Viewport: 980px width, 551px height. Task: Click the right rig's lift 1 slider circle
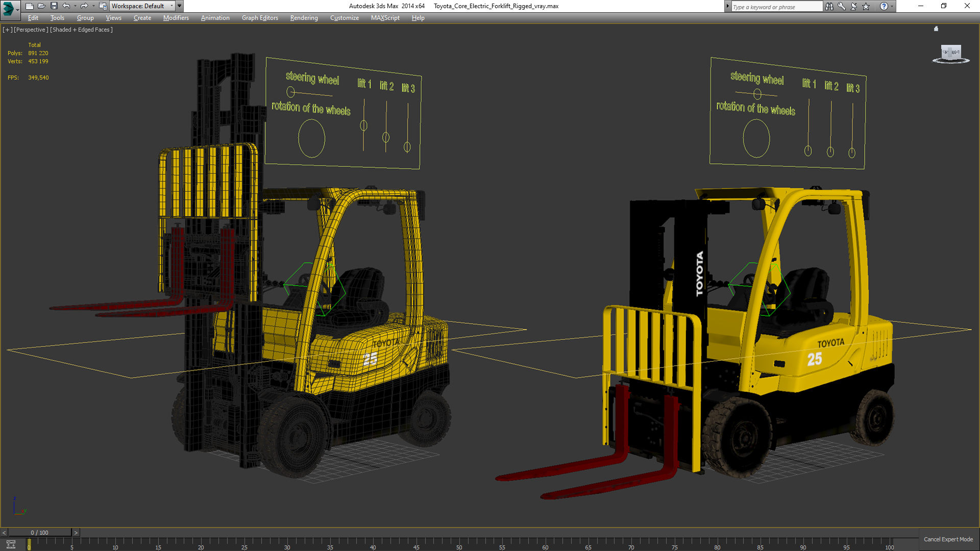click(808, 151)
